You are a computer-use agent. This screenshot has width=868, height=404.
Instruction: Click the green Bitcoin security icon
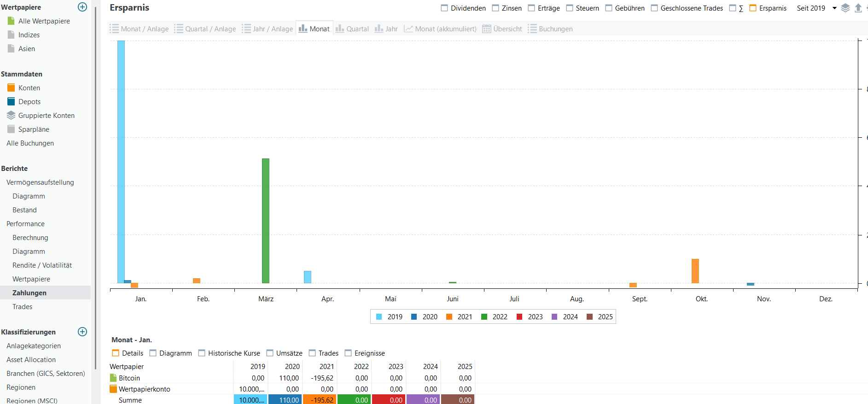tap(113, 378)
